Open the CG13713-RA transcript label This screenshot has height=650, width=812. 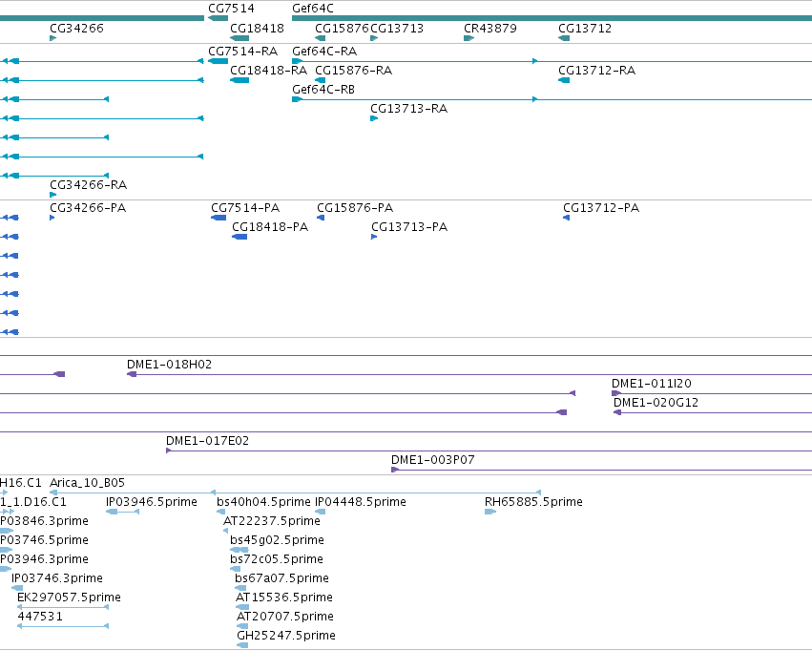click(x=408, y=108)
